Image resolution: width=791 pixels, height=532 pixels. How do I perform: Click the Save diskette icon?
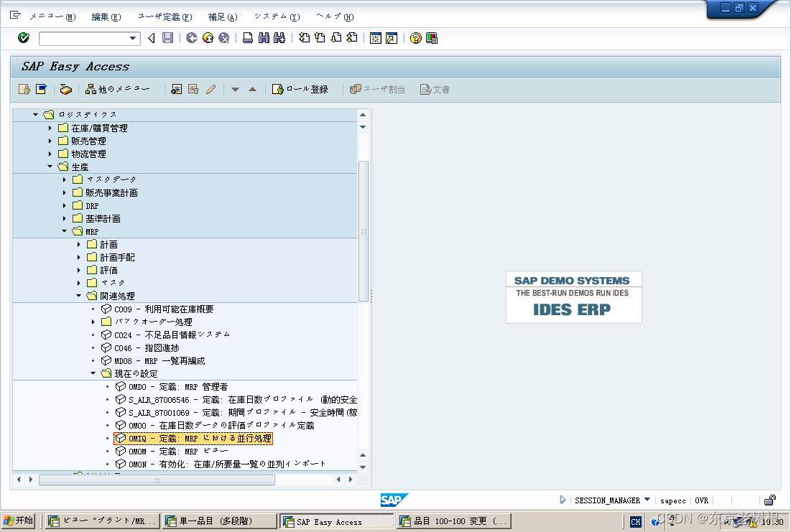[168, 38]
